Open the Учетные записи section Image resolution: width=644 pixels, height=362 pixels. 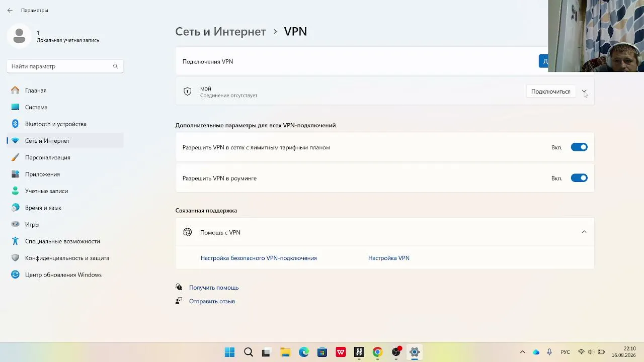(x=65, y=191)
